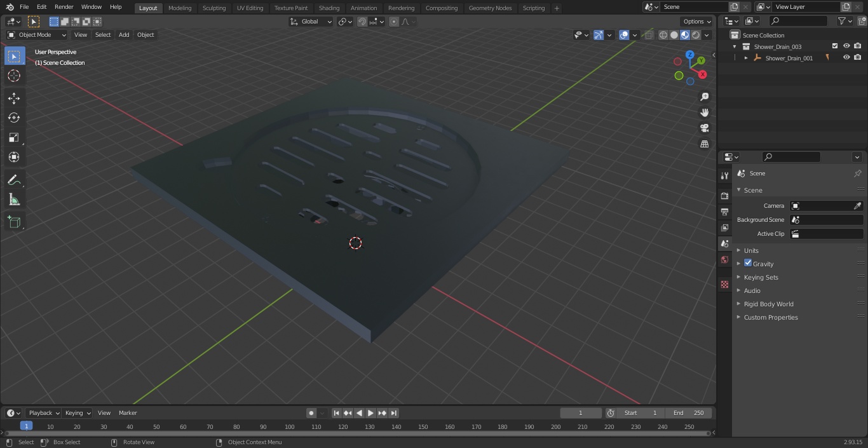The width and height of the screenshot is (868, 448).
Task: Open the Global transform orientation dropdown
Action: click(311, 22)
